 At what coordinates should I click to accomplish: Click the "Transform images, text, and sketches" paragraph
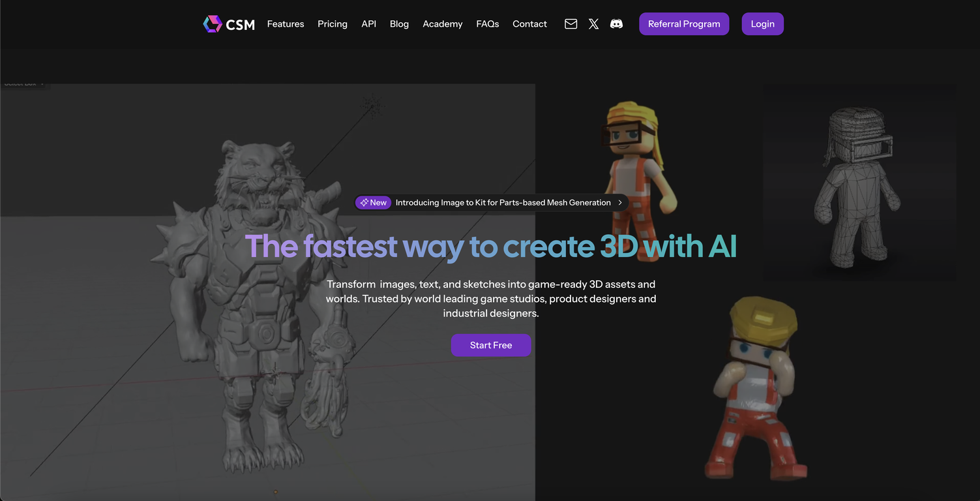pyautogui.click(x=491, y=299)
